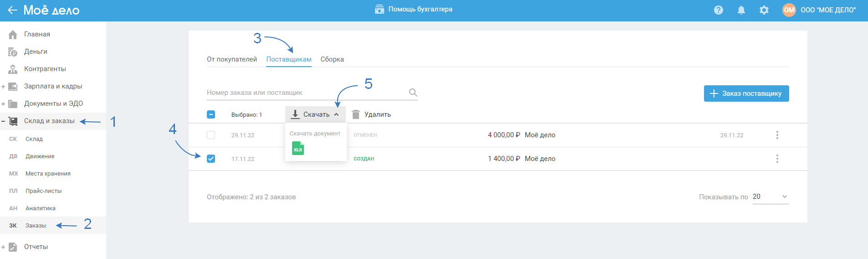
Task: Open row menu for the 29.11.22 order
Action: [777, 135]
